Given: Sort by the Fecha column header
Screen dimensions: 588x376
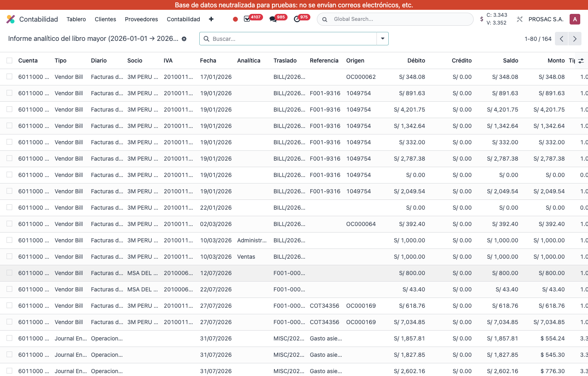Looking at the screenshot, I should (208, 60).
